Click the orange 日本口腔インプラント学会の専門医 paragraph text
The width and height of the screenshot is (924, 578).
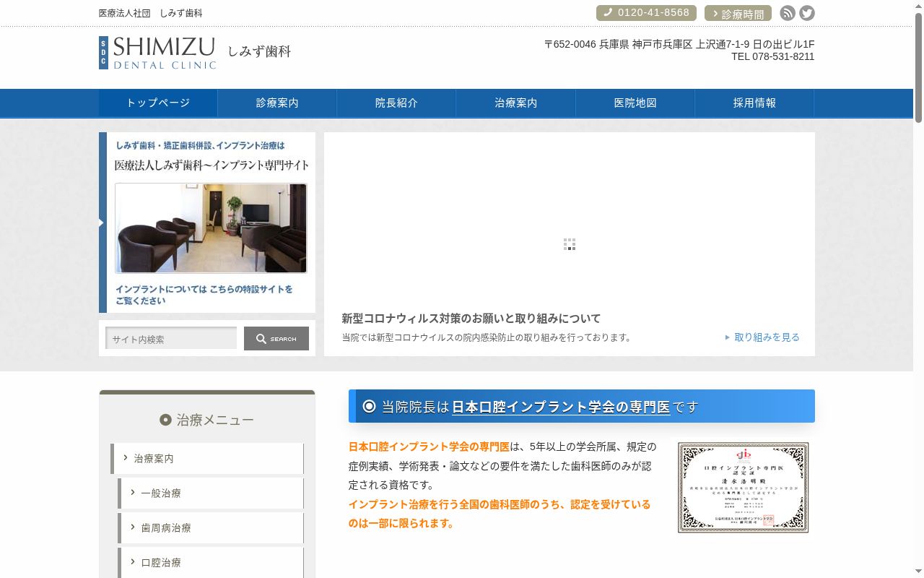click(x=429, y=447)
